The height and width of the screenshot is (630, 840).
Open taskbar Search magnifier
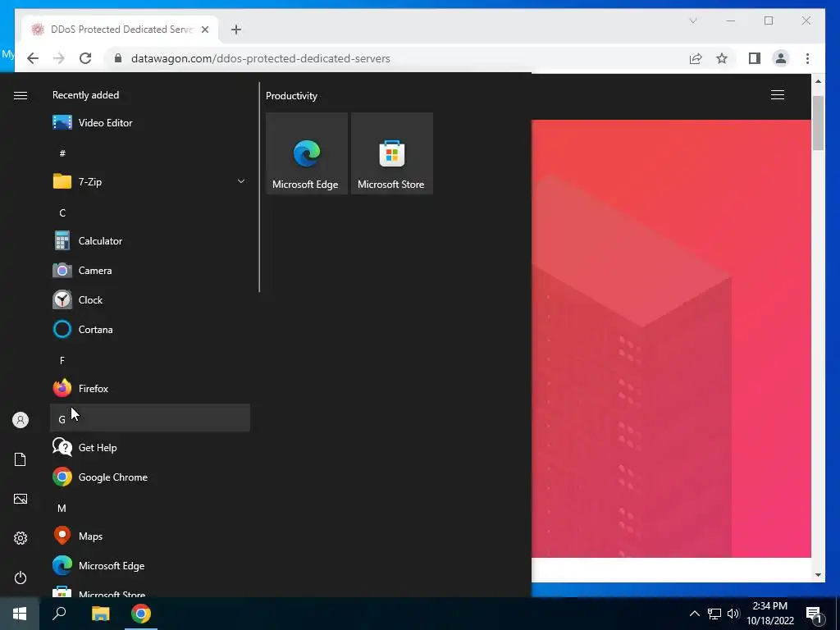point(59,614)
